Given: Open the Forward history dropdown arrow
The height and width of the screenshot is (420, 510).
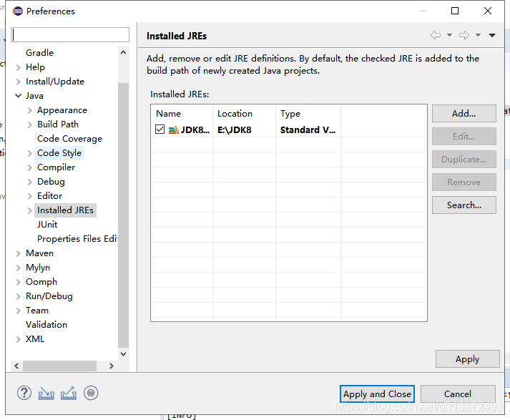Looking at the screenshot, I should click(x=478, y=35).
